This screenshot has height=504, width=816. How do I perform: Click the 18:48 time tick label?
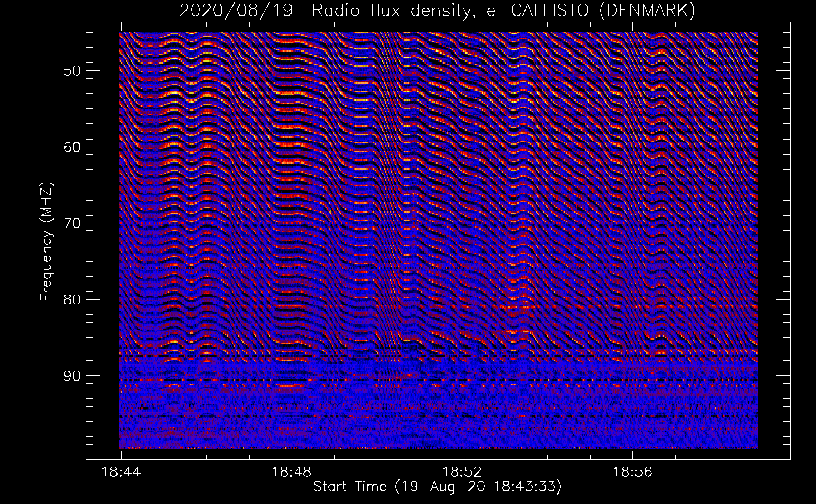[x=292, y=472]
